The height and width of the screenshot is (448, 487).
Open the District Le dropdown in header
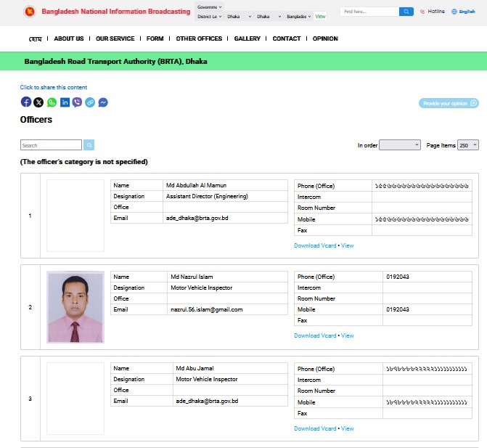tap(209, 16)
